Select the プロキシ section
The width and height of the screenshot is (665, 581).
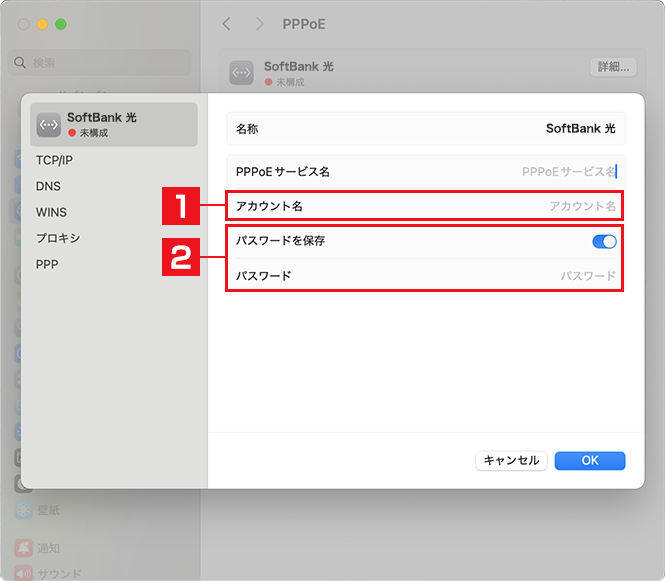57,238
